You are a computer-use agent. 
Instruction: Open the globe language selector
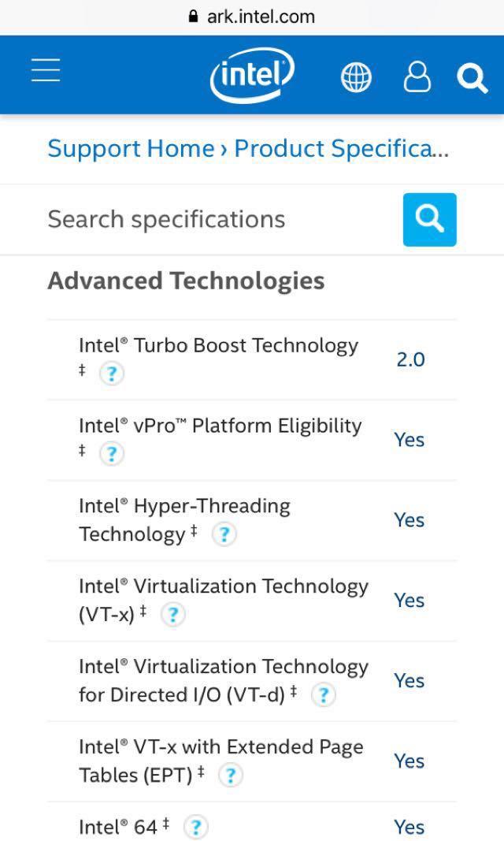(356, 77)
